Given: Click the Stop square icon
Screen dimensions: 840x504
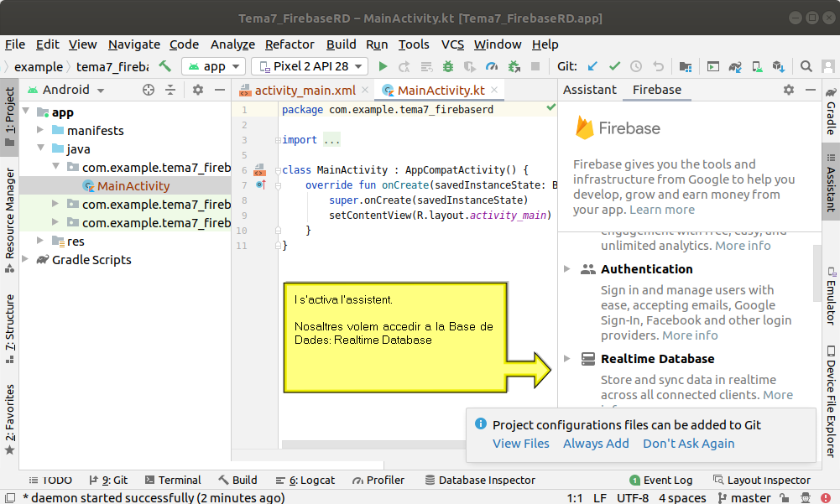Looking at the screenshot, I should click(535, 66).
